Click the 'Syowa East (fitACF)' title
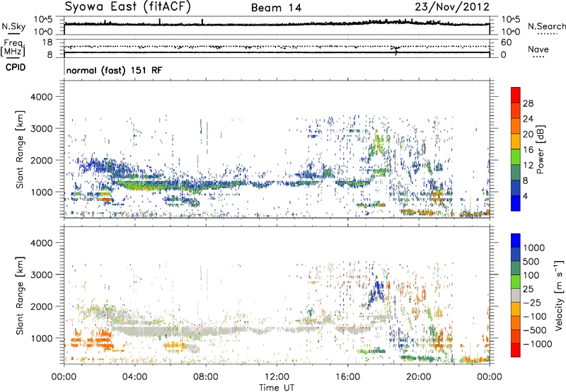 pos(128,7)
